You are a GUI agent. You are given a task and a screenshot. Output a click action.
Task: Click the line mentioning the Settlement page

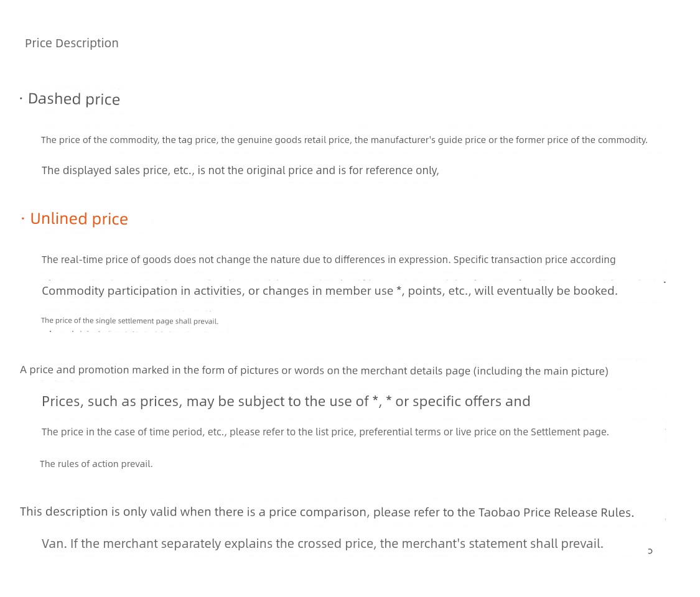(325, 432)
